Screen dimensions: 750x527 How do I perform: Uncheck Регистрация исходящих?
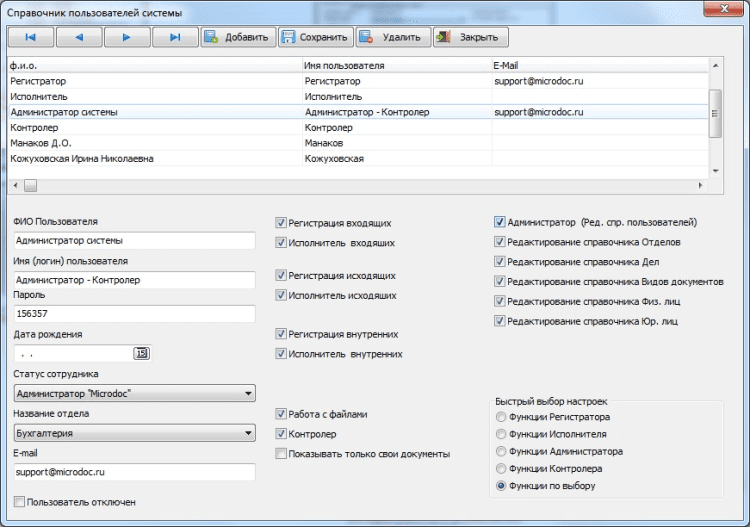(281, 275)
